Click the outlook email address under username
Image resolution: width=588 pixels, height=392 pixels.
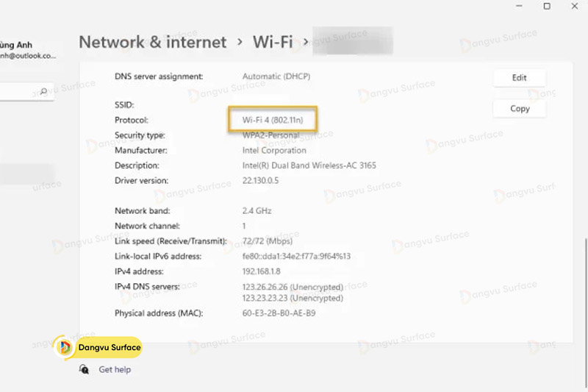[28, 56]
